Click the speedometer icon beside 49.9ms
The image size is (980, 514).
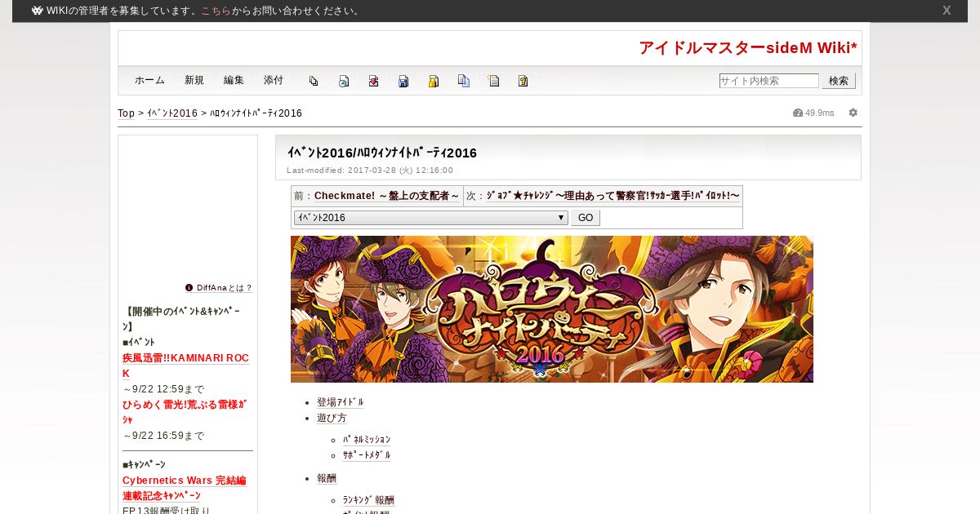(x=798, y=113)
